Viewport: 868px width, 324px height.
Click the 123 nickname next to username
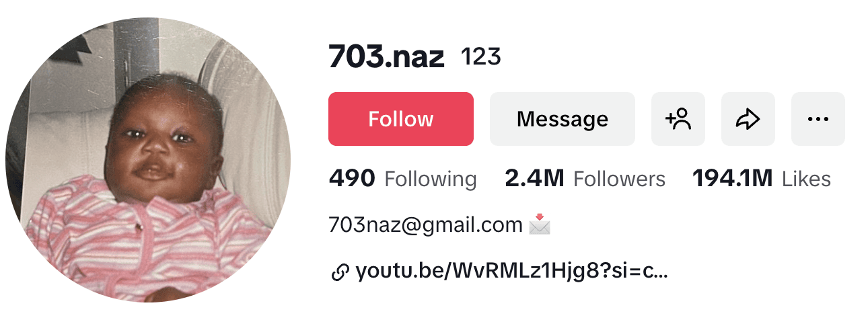coord(481,57)
